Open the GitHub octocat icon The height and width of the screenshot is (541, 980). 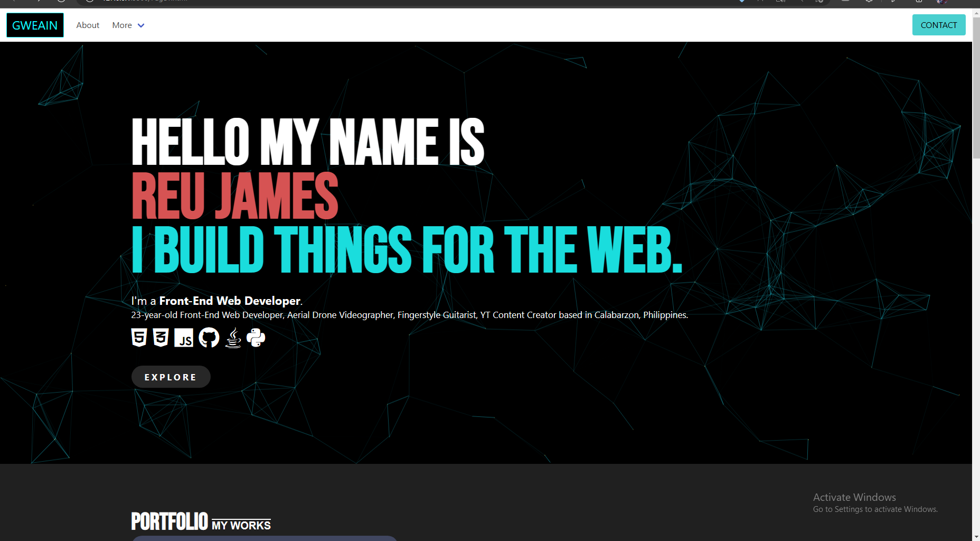[x=209, y=338]
